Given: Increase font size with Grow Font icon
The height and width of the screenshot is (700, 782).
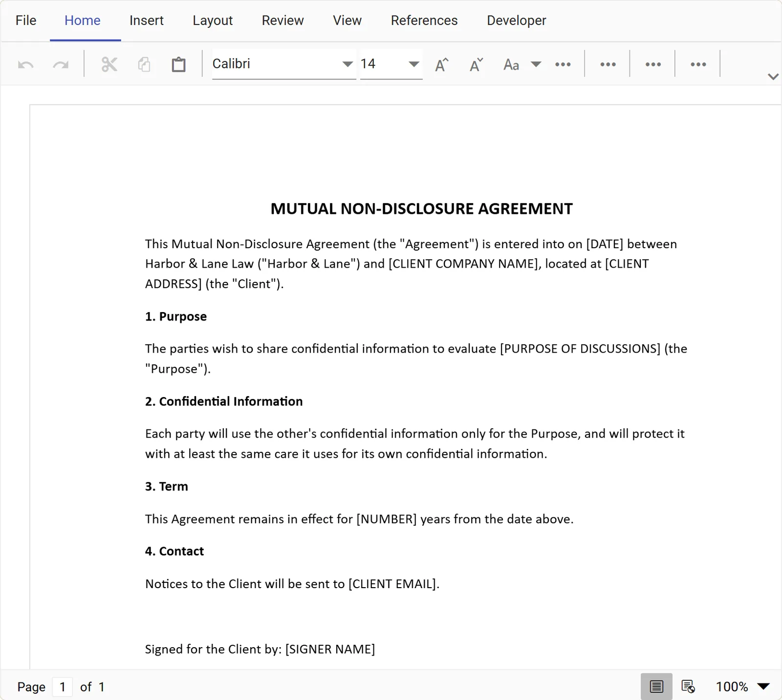Looking at the screenshot, I should click(x=442, y=64).
